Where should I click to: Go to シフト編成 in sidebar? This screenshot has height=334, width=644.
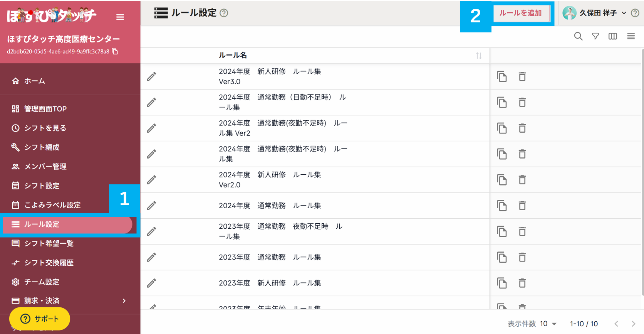click(x=42, y=147)
